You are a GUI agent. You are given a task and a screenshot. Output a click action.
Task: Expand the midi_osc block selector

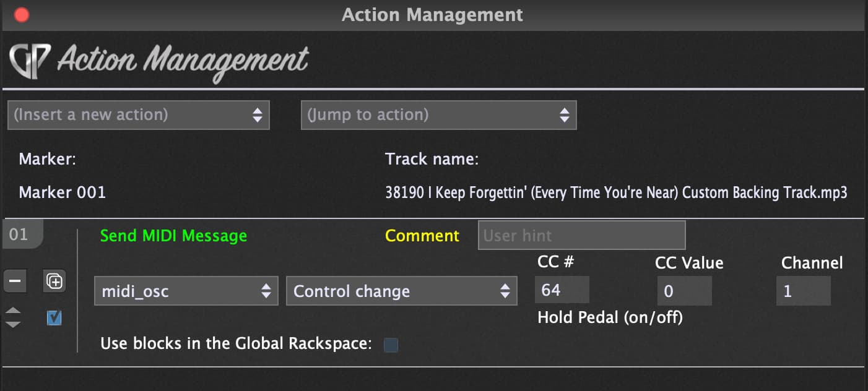point(186,291)
